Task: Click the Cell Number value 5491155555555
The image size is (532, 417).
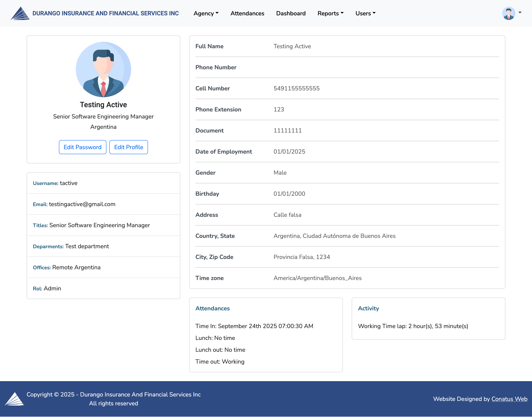Action: (x=296, y=88)
